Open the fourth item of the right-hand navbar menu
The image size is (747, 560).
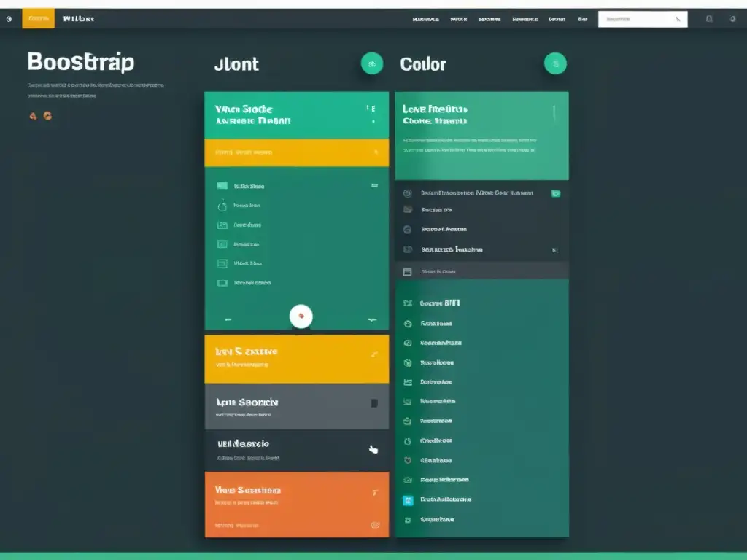[525, 19]
